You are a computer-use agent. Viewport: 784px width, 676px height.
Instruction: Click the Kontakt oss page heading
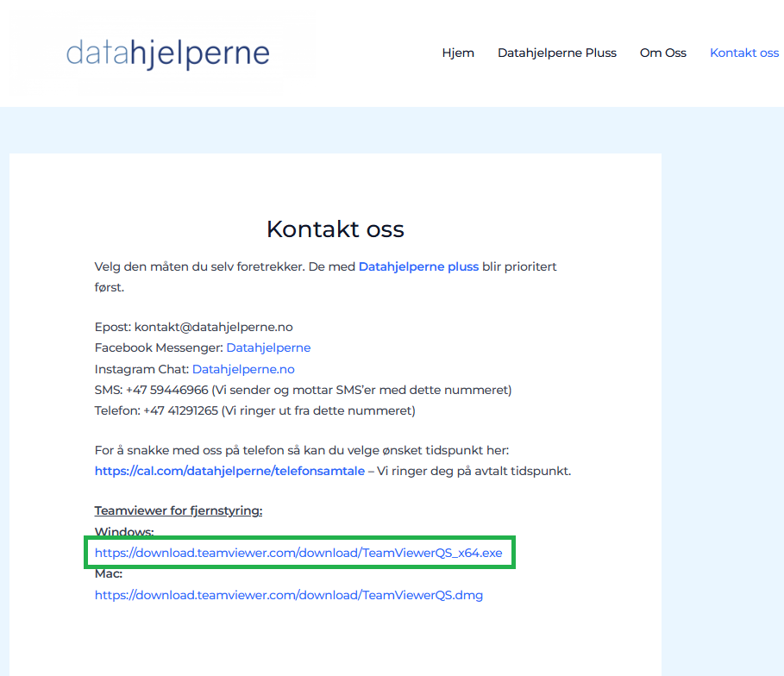coord(336,229)
